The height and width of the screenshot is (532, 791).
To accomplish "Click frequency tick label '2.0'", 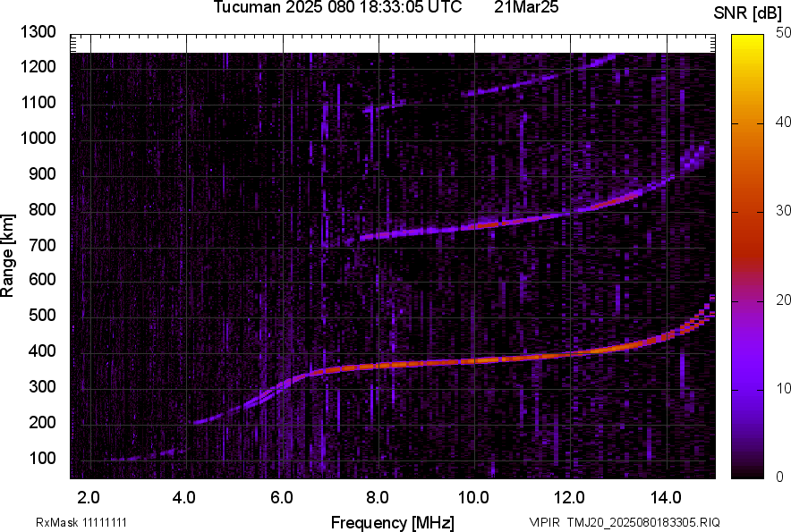I will (89, 498).
